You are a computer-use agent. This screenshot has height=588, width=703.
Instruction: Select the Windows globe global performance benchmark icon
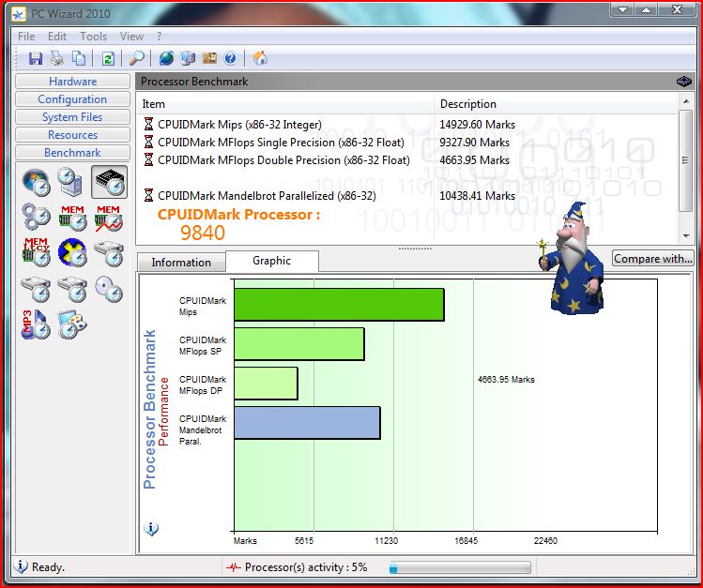[37, 182]
